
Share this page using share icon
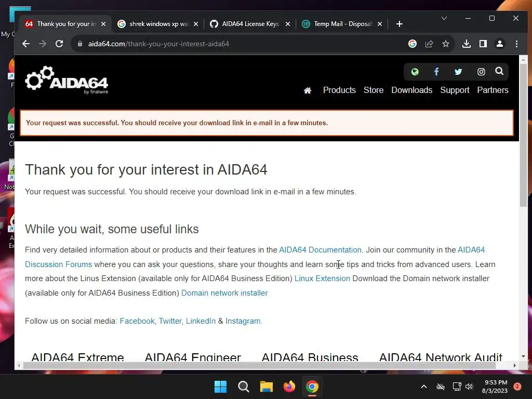point(429,44)
